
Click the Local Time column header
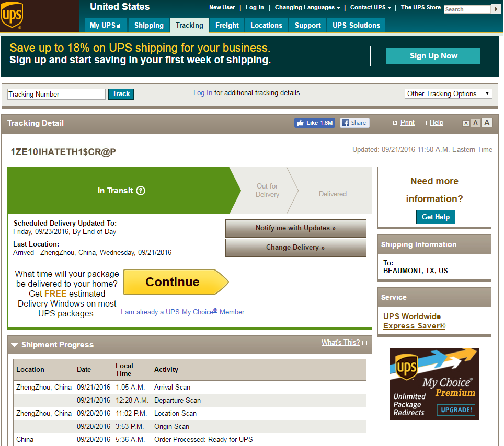[x=124, y=370]
